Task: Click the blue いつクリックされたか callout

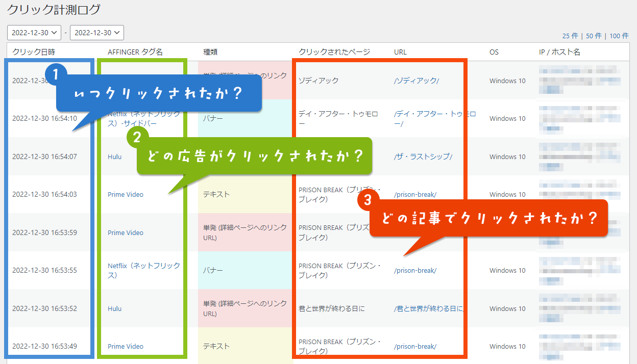Action: 158,95
